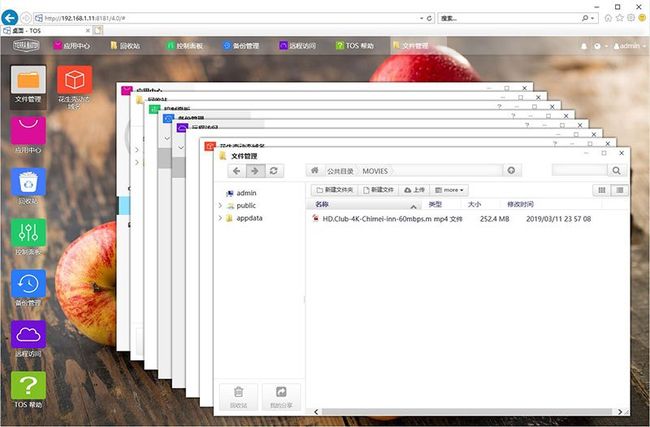Click the 新建文件夹 button
Image resolution: width=650 pixels, height=427 pixels.
(335, 190)
